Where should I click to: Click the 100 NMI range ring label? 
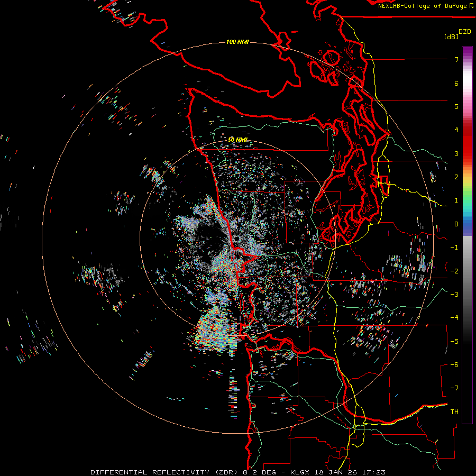[237, 42]
